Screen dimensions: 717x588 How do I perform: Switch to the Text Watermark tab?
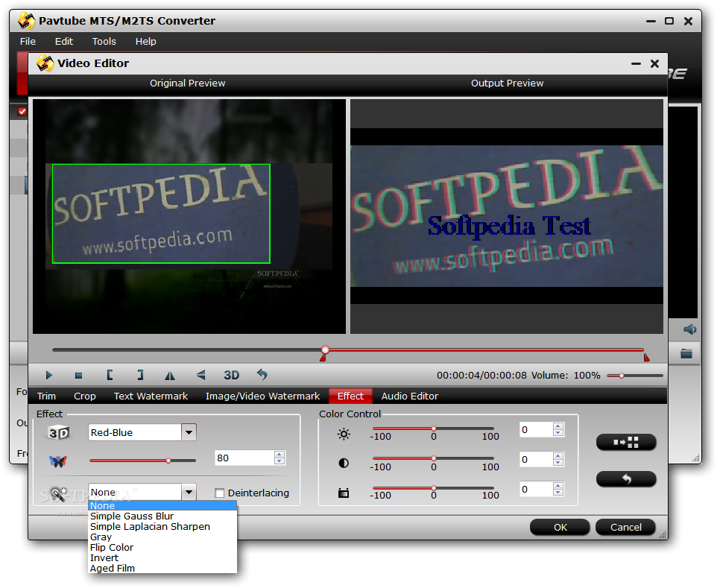pyautogui.click(x=151, y=396)
